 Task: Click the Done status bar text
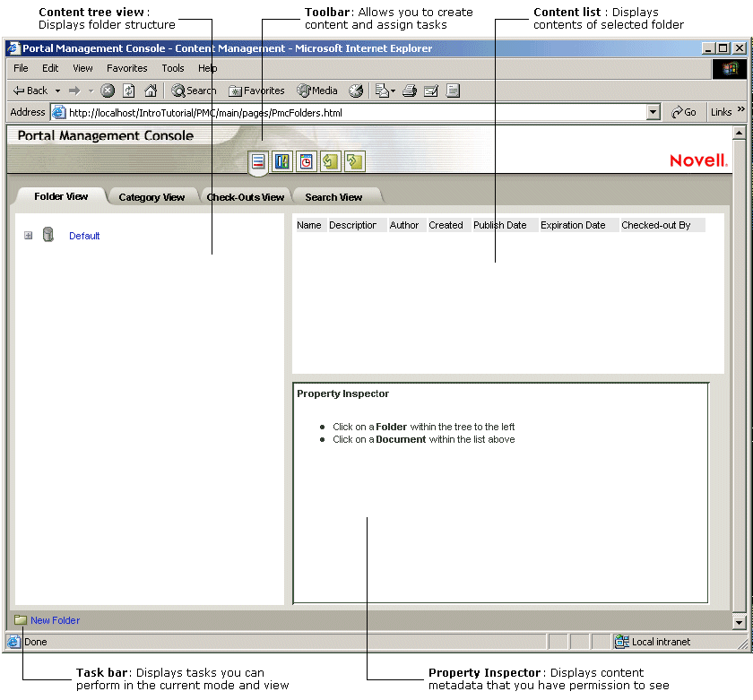pos(36,642)
